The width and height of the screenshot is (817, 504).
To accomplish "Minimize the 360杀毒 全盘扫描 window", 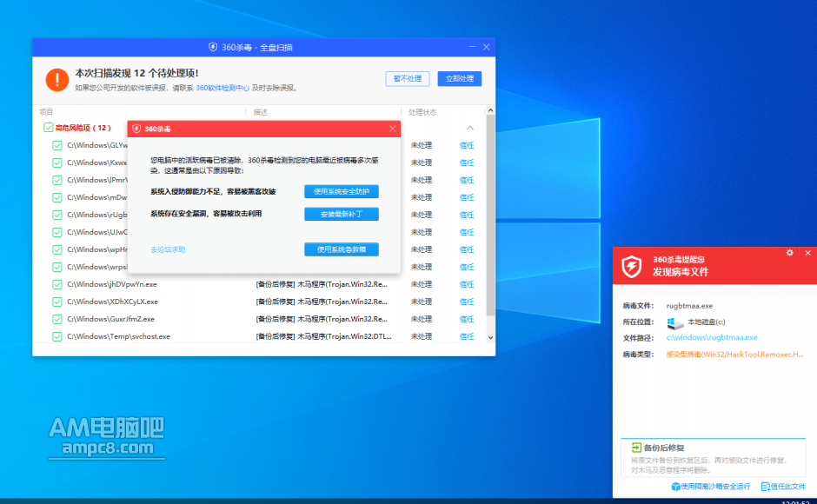I will click(x=472, y=47).
